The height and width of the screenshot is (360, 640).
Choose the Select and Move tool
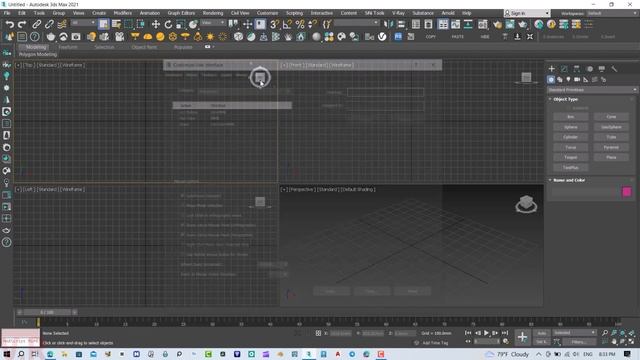(x=156, y=24)
